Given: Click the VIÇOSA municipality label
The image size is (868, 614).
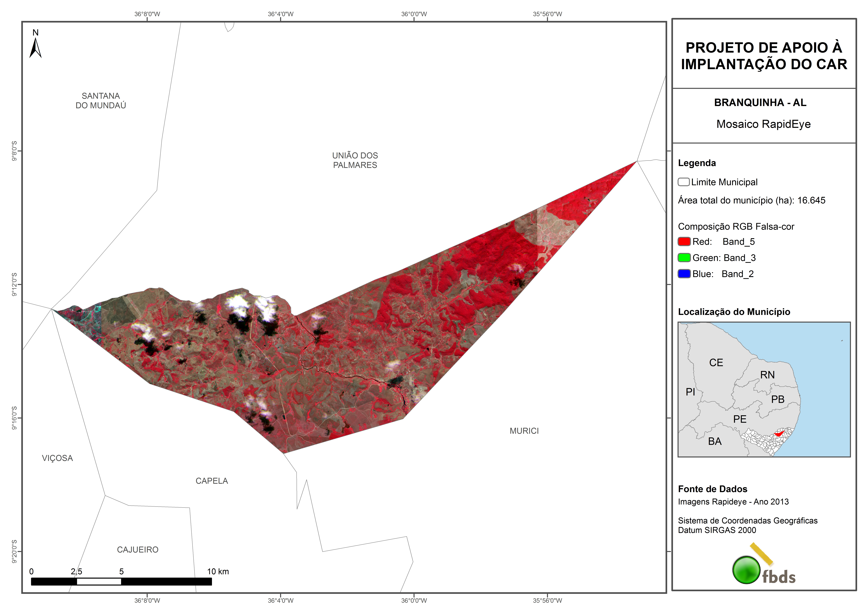Looking at the screenshot, I should click(x=58, y=458).
